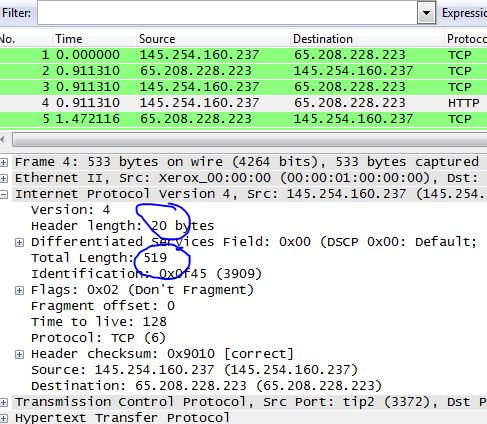
Task: Click source IP in packet 4 row
Action: [x=199, y=103]
